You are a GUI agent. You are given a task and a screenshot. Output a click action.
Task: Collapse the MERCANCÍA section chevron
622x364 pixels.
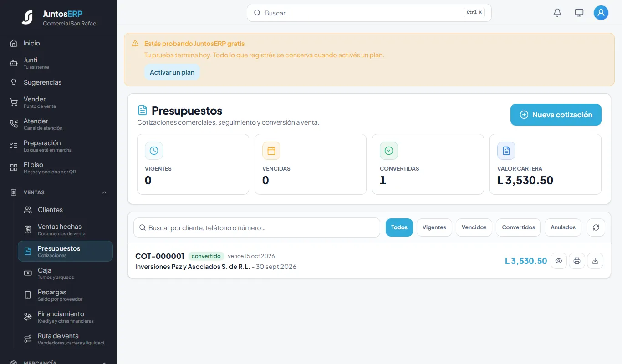(x=104, y=363)
